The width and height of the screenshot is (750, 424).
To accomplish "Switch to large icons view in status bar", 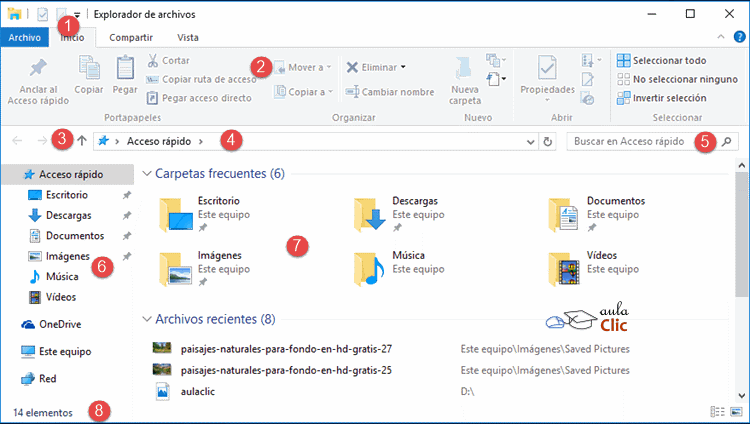I will coord(736,412).
